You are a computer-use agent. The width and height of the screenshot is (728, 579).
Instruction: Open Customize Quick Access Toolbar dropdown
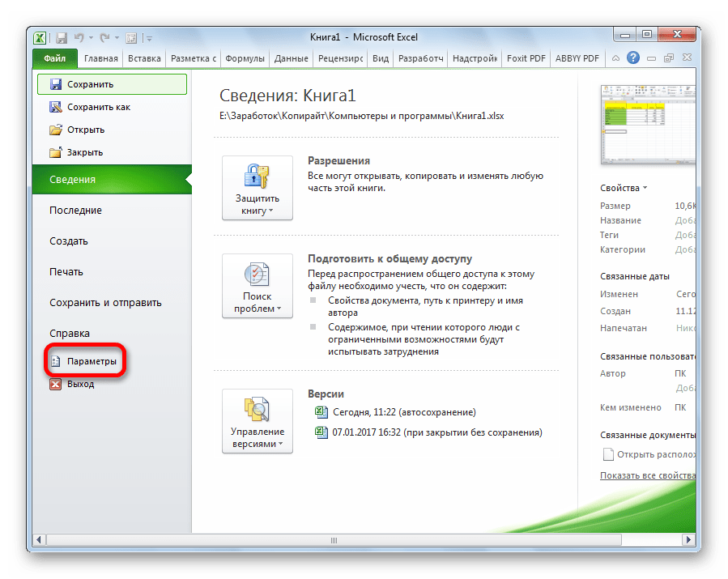[149, 39]
